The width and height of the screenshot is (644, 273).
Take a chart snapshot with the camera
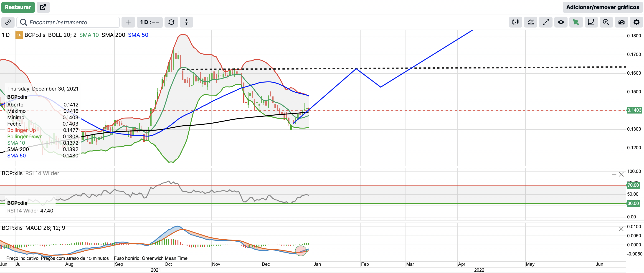click(621, 22)
